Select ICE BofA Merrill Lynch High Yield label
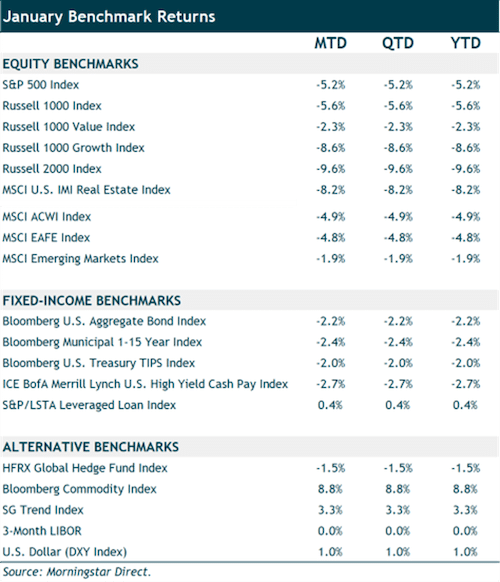 click(145, 384)
